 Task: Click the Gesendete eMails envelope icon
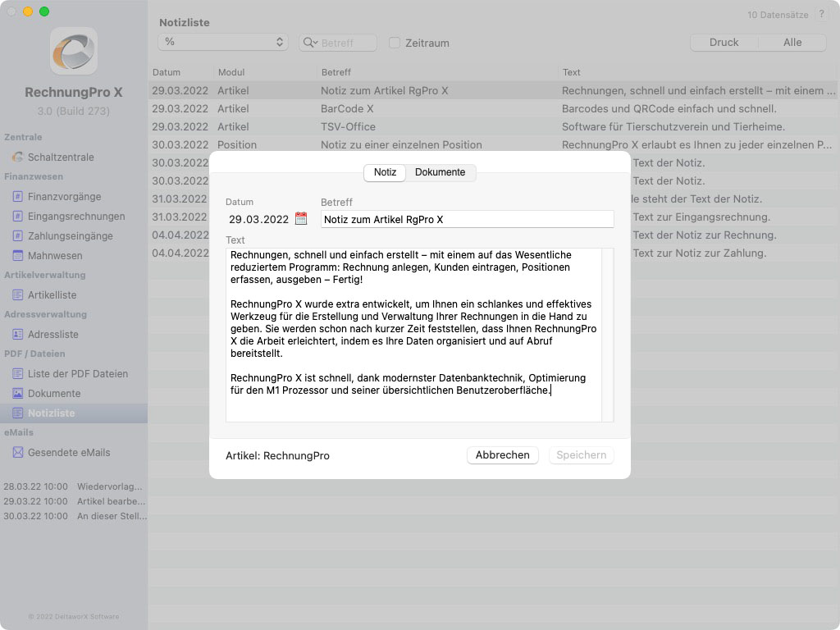(18, 453)
